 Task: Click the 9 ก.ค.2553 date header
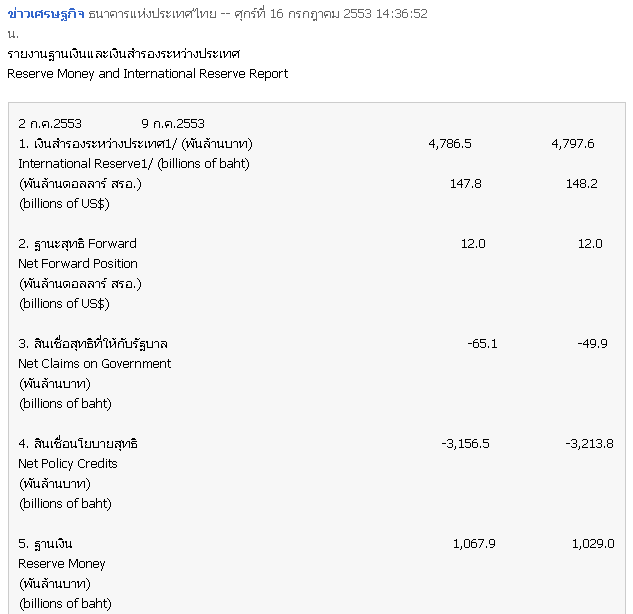click(x=173, y=124)
